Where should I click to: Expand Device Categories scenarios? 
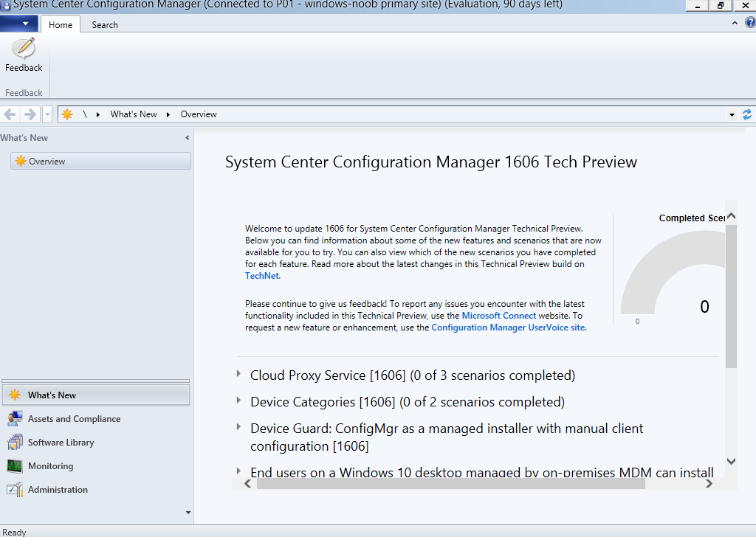238,401
